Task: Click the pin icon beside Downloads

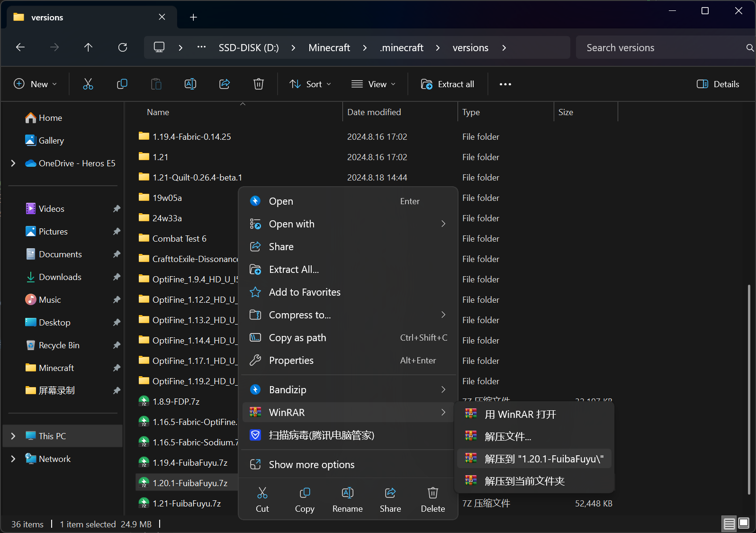Action: pyautogui.click(x=117, y=277)
